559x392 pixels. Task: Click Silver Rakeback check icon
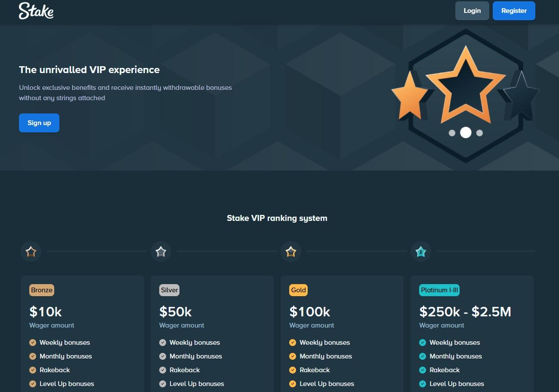click(x=163, y=370)
